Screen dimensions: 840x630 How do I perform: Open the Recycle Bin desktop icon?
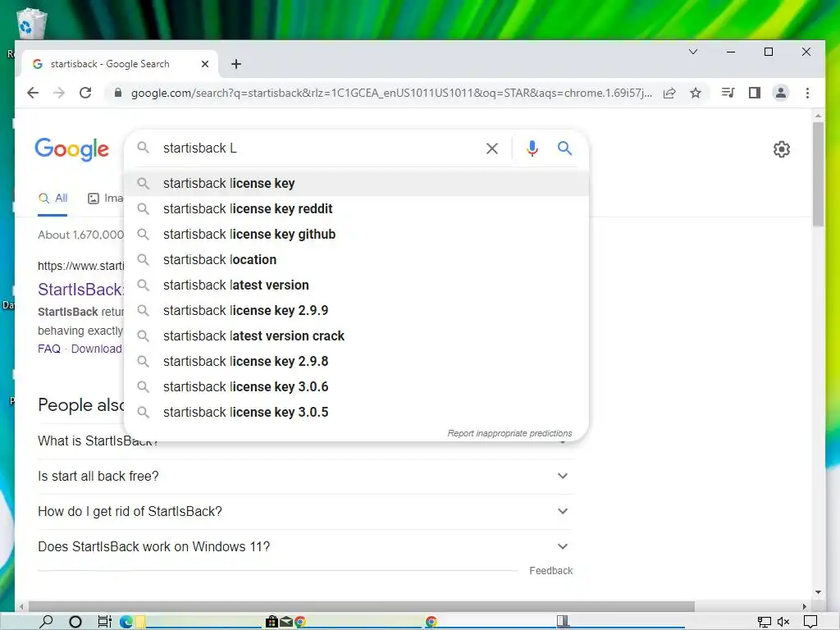32,24
